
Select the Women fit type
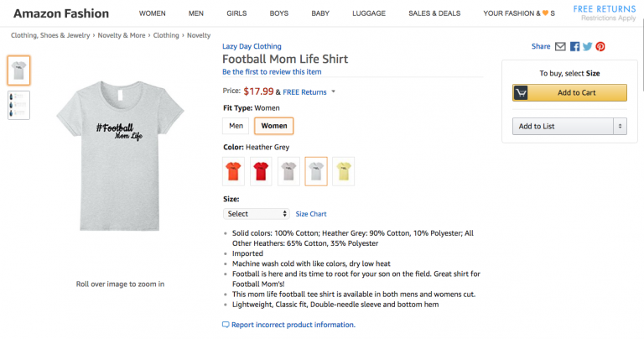coord(274,126)
